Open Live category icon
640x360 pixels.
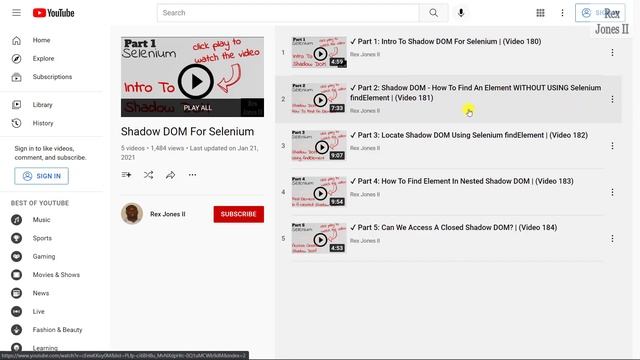16,311
